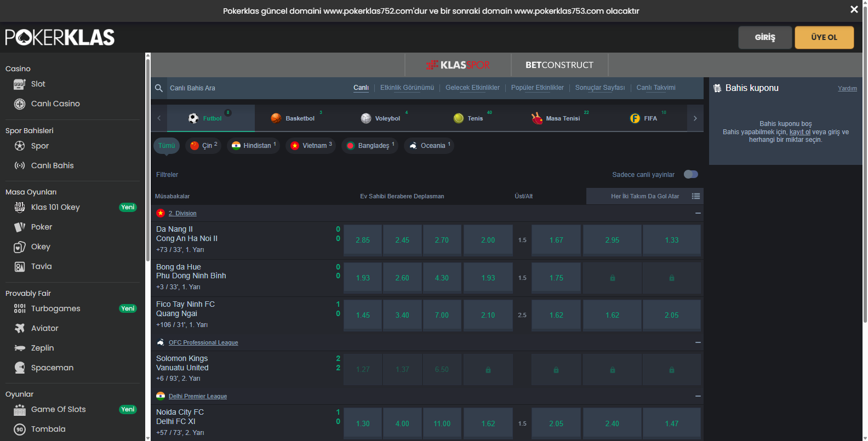Image resolution: width=868 pixels, height=441 pixels.
Task: Collapse OFC Professional League section
Action: point(698,342)
